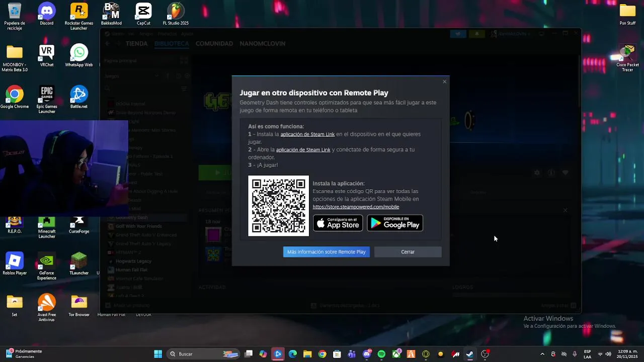Image resolution: width=644 pixels, height=362 pixels.
Task: Click the Cerrar button
Action: (408, 252)
